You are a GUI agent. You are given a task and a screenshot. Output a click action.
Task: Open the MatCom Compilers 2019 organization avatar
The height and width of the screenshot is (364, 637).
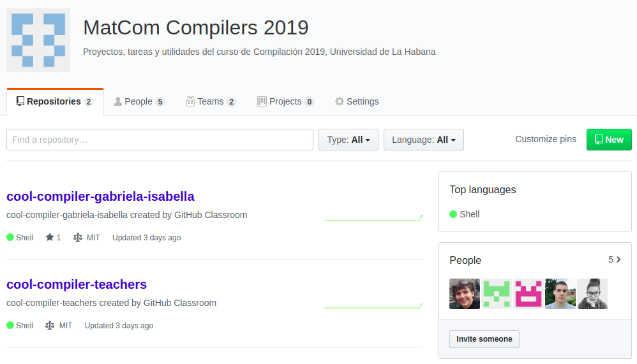tap(38, 40)
